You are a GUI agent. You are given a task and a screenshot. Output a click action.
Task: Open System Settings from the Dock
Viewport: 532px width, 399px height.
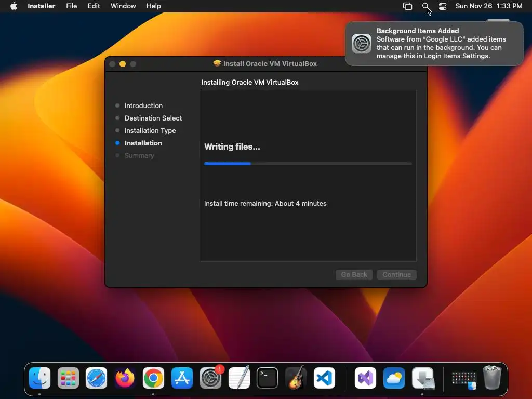(x=210, y=378)
